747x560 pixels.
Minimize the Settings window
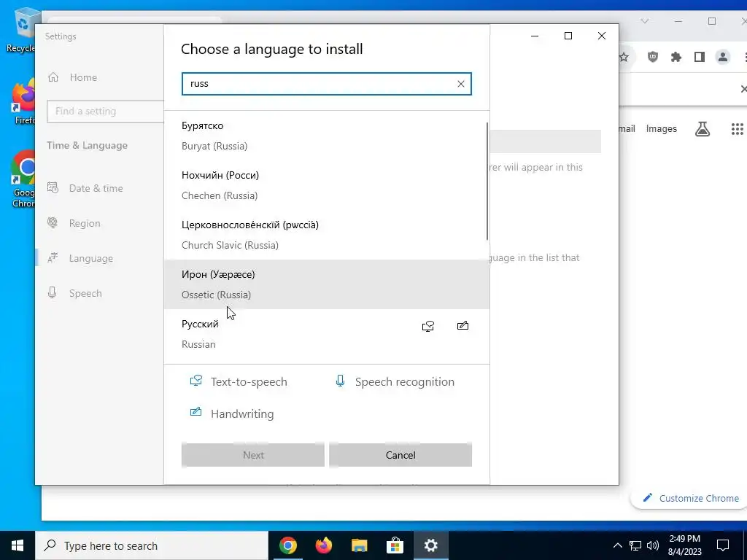pyautogui.click(x=535, y=36)
